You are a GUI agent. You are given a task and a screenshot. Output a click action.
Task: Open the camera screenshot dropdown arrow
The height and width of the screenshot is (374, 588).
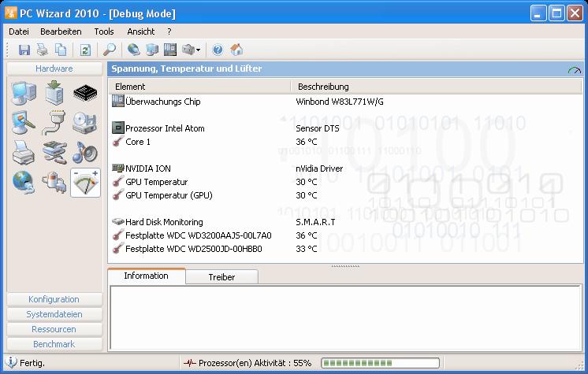[x=198, y=50]
